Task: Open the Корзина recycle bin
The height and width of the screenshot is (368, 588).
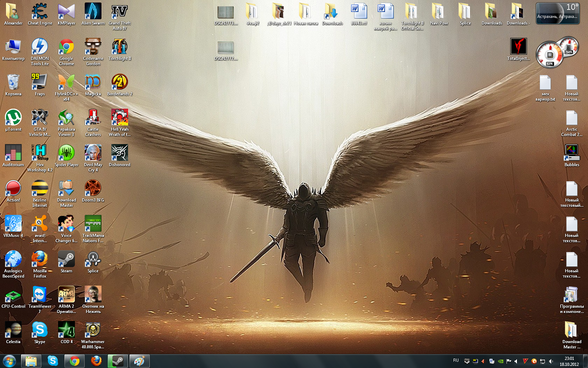Action: tap(13, 85)
